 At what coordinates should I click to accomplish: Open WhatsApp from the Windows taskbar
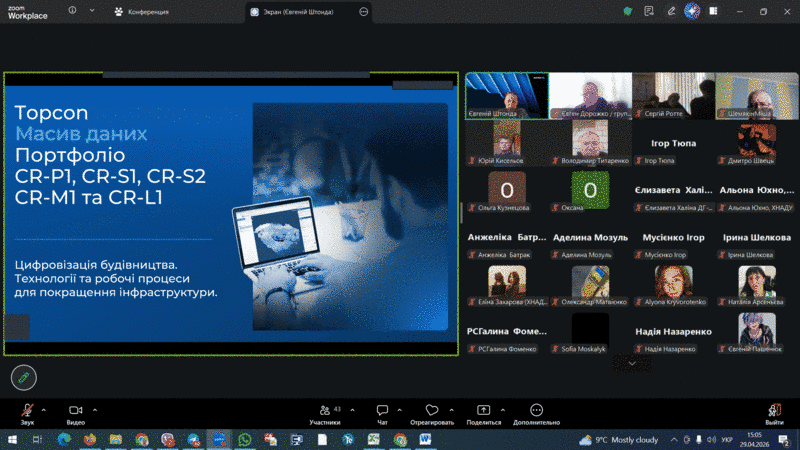[245, 439]
